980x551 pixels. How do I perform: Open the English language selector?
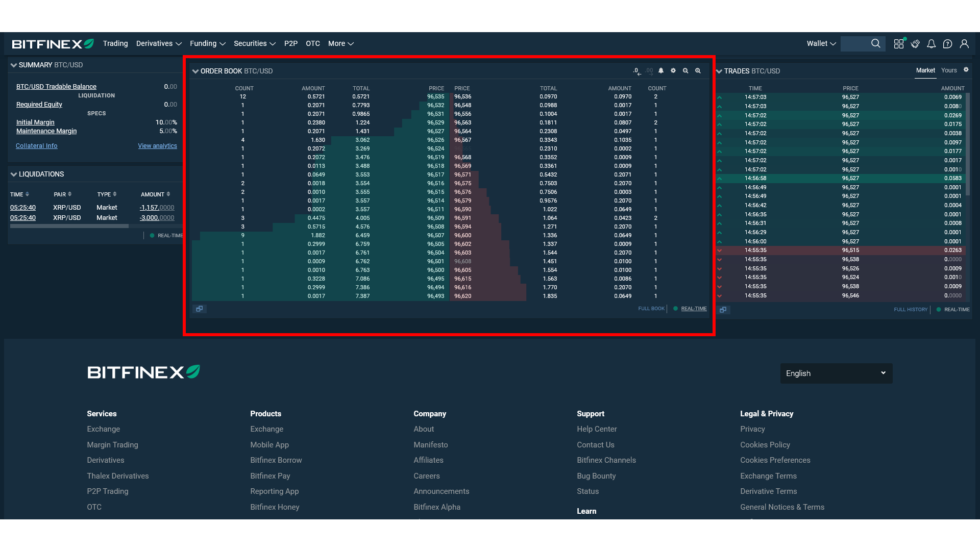(x=836, y=373)
